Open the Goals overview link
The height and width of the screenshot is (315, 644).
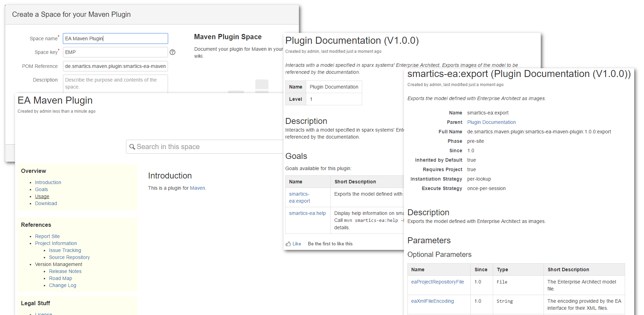41,189
